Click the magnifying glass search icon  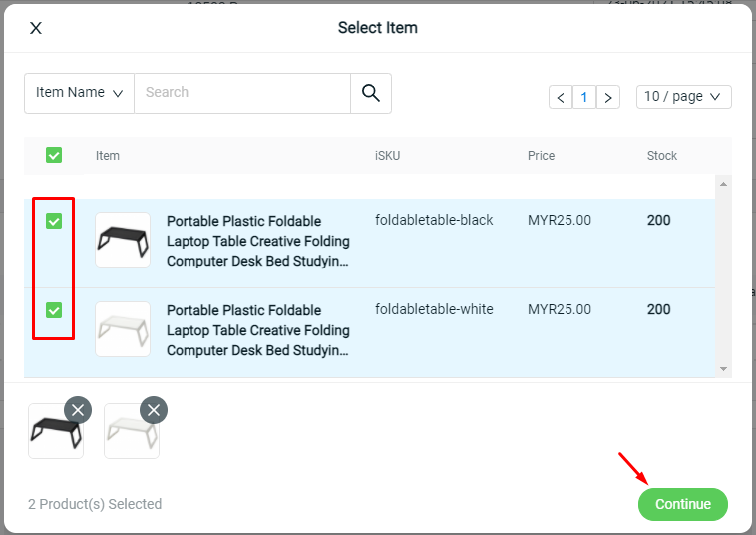371,93
